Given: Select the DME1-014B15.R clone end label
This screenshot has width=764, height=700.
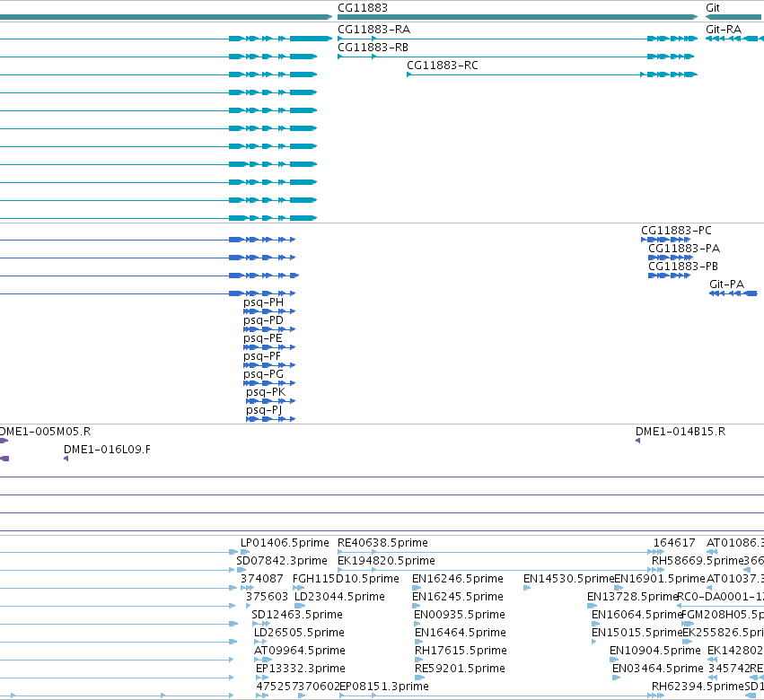Looking at the screenshot, I should (681, 432).
